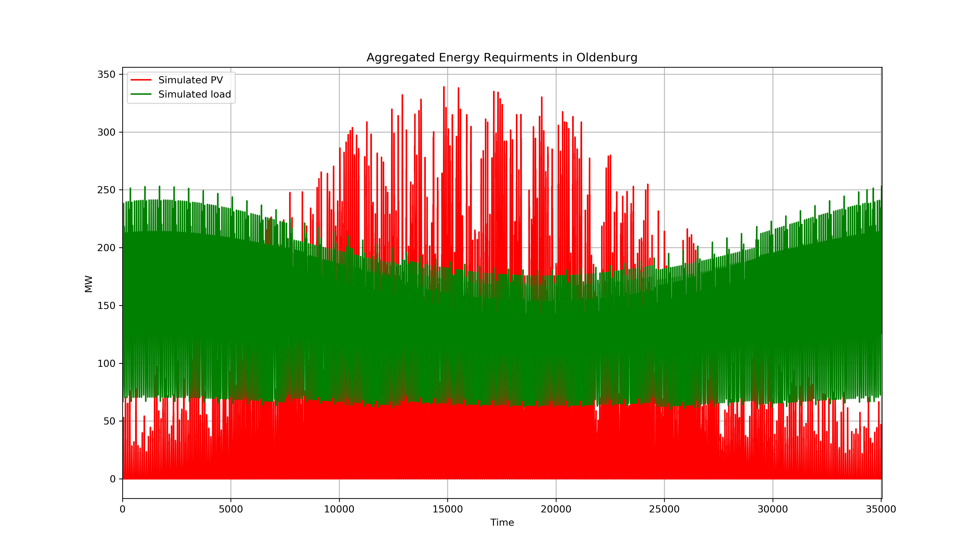Image resolution: width=980 pixels, height=560 pixels.
Task: Click the 30000 x-axis tick label
Action: pyautogui.click(x=773, y=509)
